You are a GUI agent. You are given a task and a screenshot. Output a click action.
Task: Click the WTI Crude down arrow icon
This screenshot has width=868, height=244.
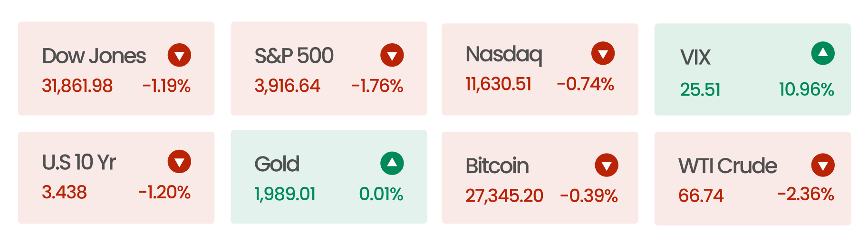[823, 166]
